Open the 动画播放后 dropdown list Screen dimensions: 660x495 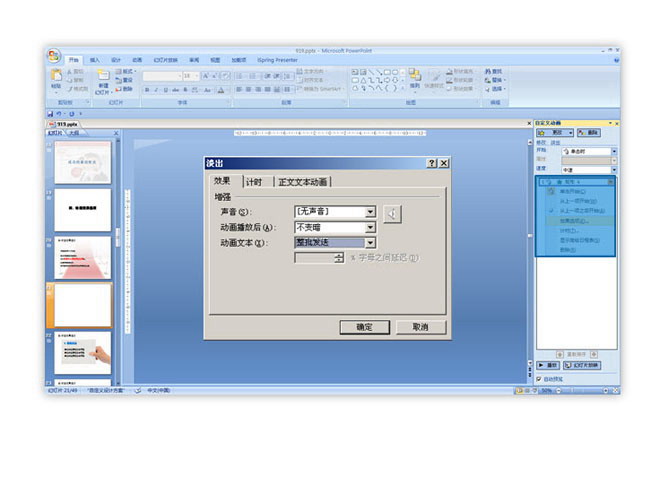click(370, 227)
